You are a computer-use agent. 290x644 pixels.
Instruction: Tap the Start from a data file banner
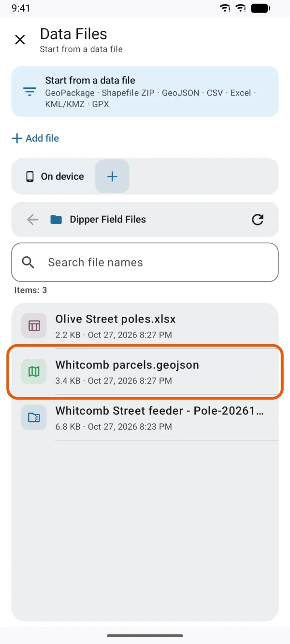(x=145, y=92)
